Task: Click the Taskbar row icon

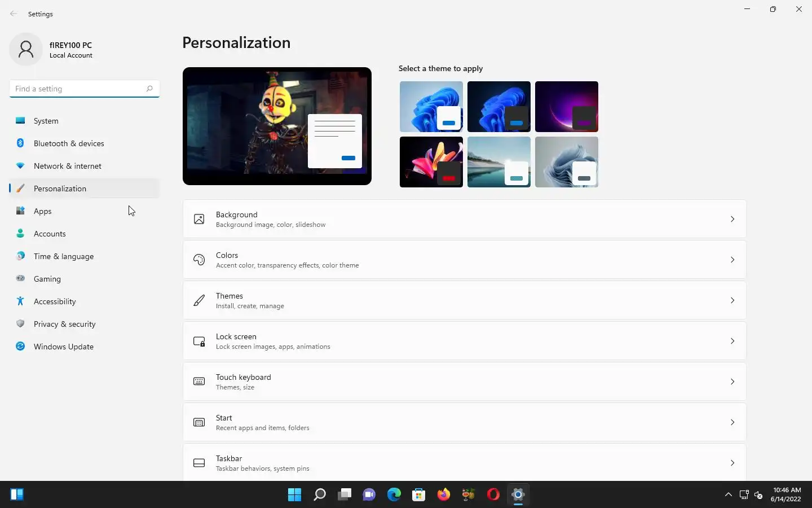Action: (199, 463)
